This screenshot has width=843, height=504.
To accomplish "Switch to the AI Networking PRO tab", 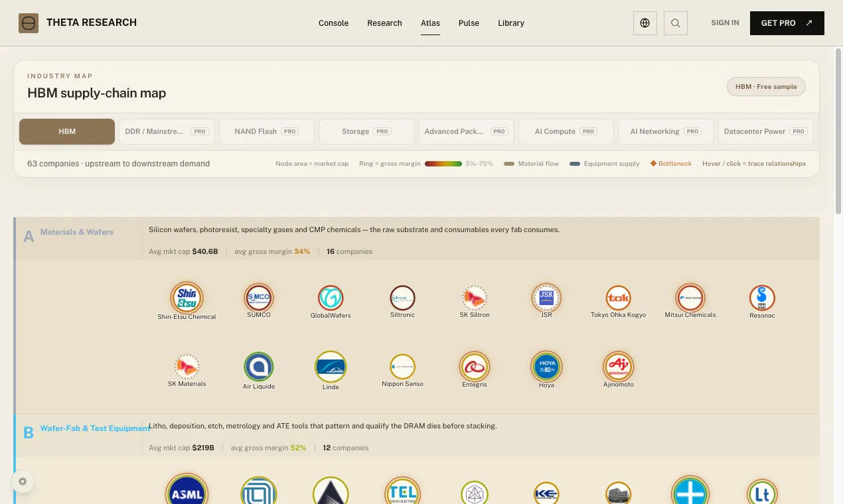I will (666, 131).
